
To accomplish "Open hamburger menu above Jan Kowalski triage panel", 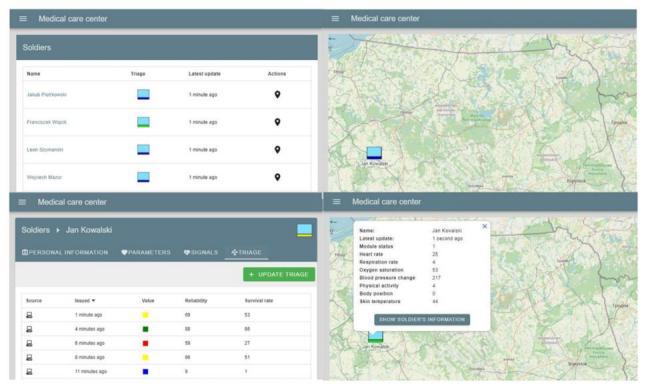I will 22,202.
